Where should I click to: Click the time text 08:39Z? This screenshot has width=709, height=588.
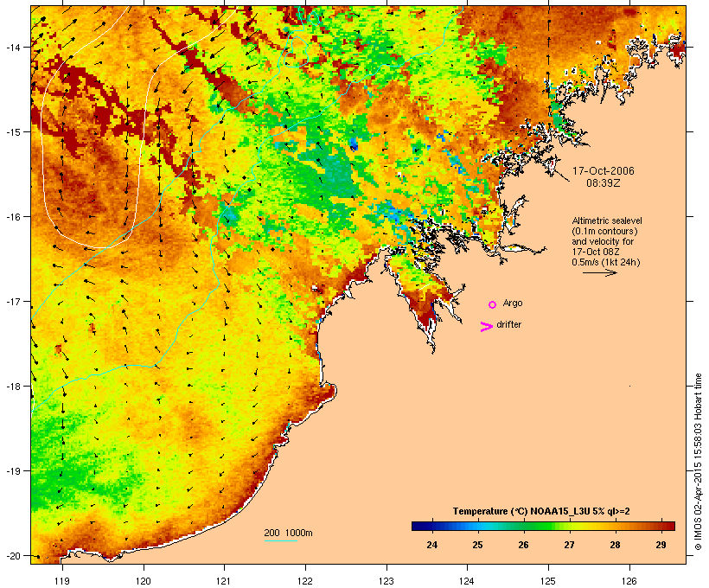click(x=604, y=183)
